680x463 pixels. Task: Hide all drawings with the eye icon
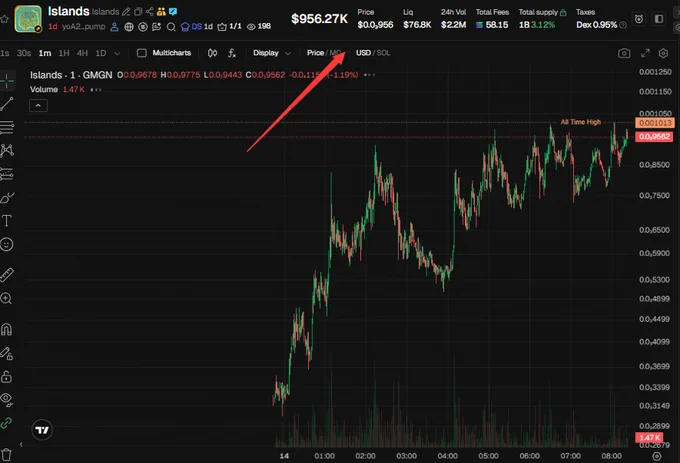[x=7, y=399]
